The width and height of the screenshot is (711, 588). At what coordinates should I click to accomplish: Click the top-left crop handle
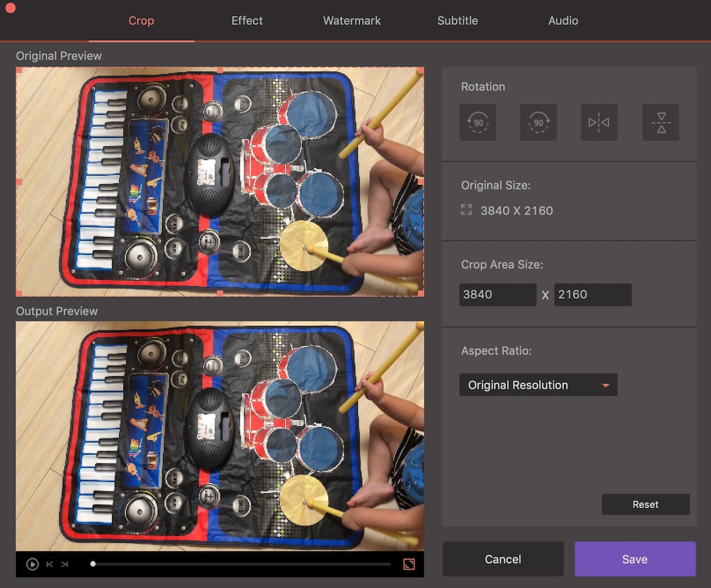coord(19,70)
